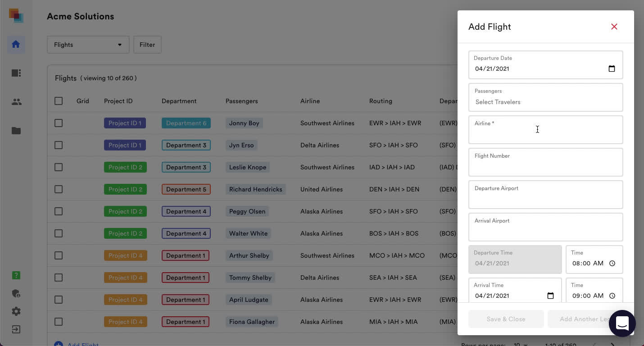Open the chat support bubble
The image size is (644, 346).
(x=622, y=323)
